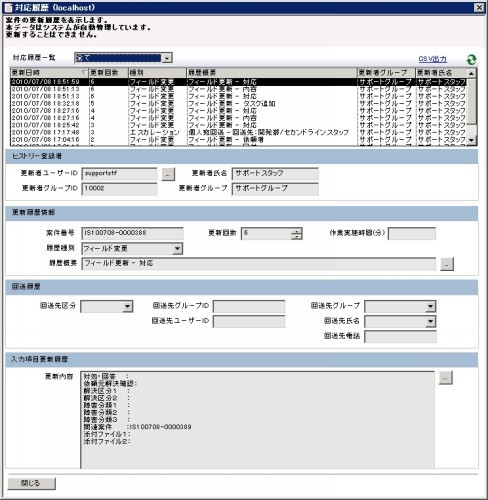The width and height of the screenshot is (488, 500).
Task: Select the エスカレーション history row
Action: pos(238,132)
